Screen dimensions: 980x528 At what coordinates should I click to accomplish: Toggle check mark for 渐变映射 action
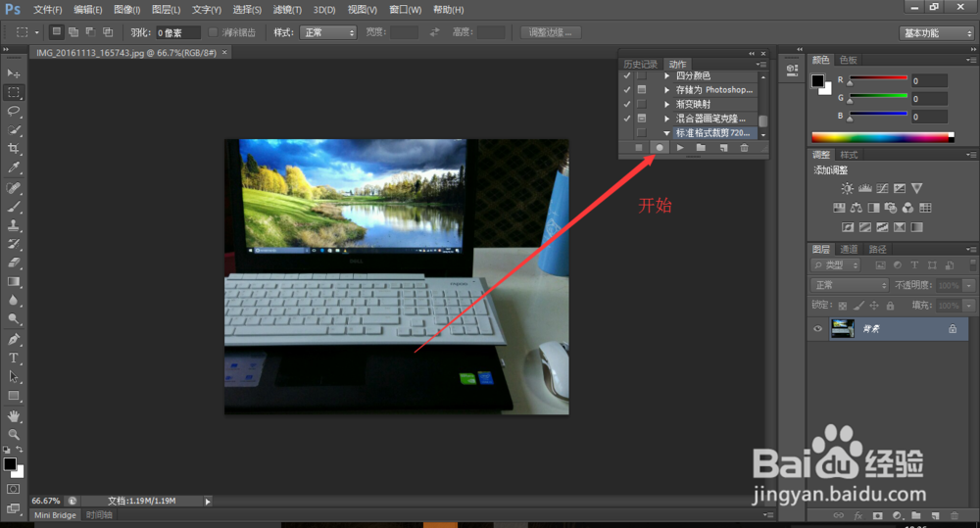627,105
